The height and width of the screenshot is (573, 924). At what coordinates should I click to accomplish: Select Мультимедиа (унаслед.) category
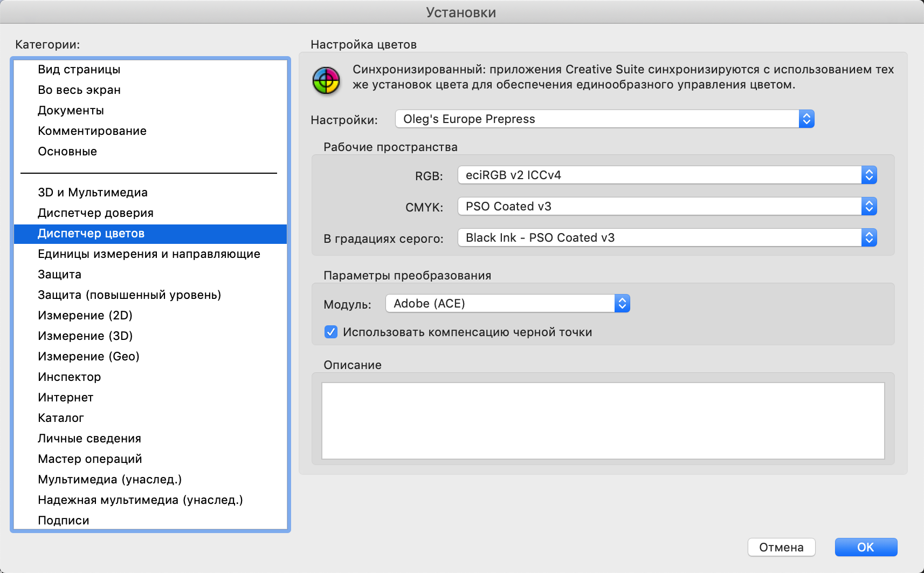coord(150,480)
